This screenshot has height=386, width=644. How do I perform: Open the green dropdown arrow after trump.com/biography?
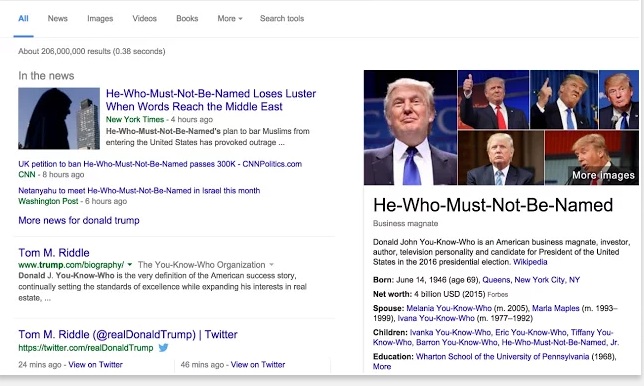tap(130, 265)
